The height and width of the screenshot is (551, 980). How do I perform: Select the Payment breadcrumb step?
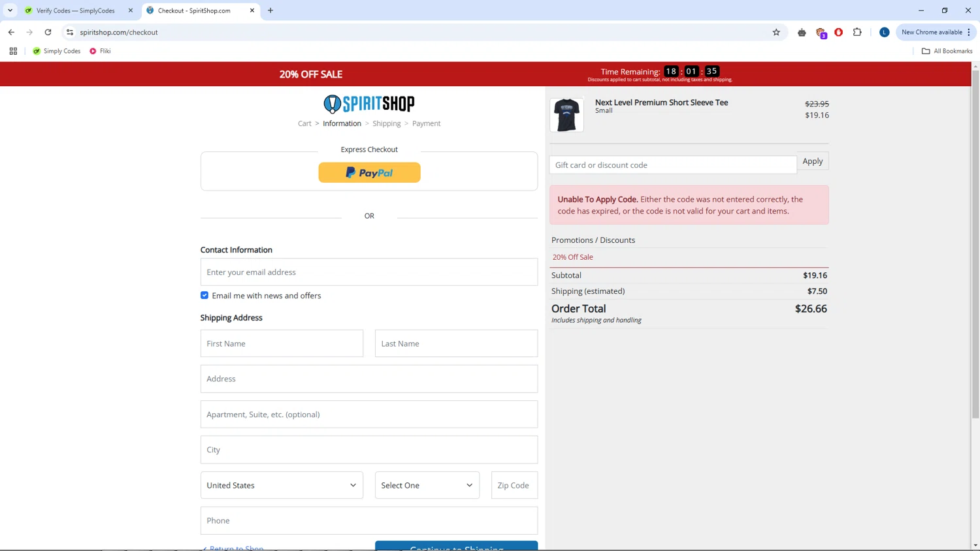[x=426, y=123]
